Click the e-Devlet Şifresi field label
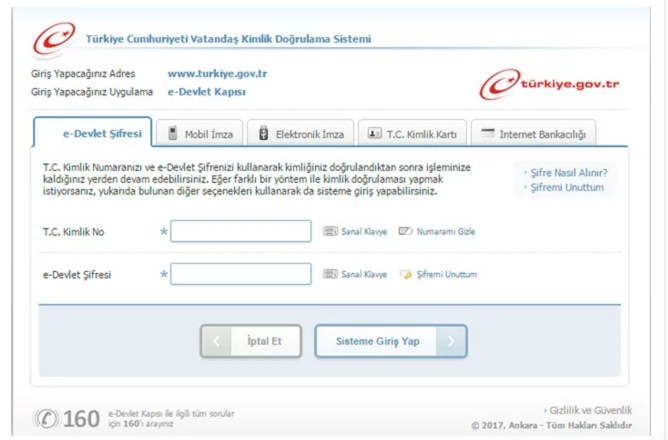668x440 pixels. click(x=77, y=275)
